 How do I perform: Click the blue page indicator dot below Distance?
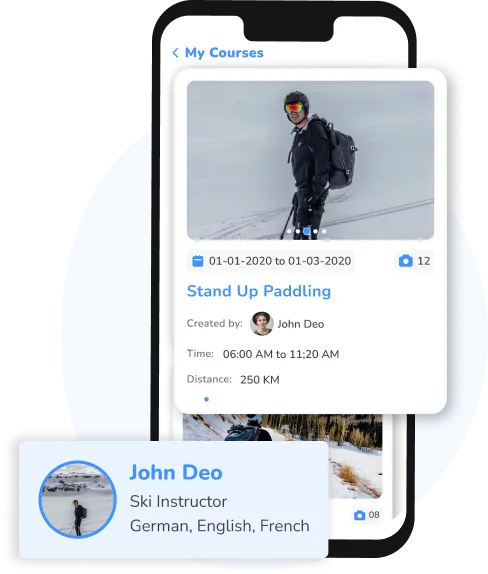point(206,399)
